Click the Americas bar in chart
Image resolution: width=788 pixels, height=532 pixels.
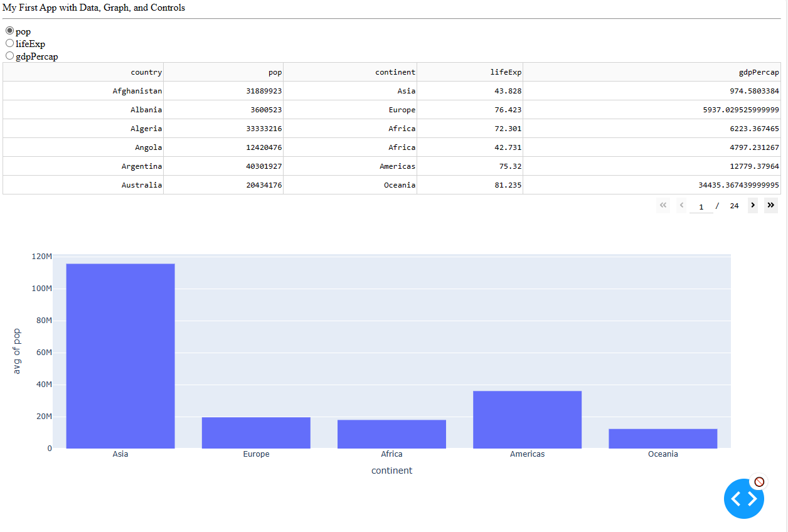527,420
